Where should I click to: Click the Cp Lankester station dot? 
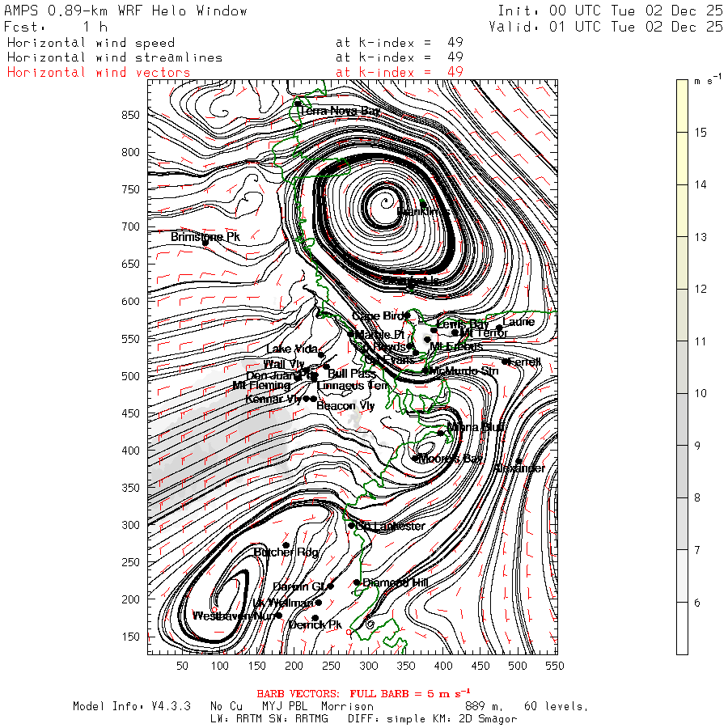(x=352, y=525)
